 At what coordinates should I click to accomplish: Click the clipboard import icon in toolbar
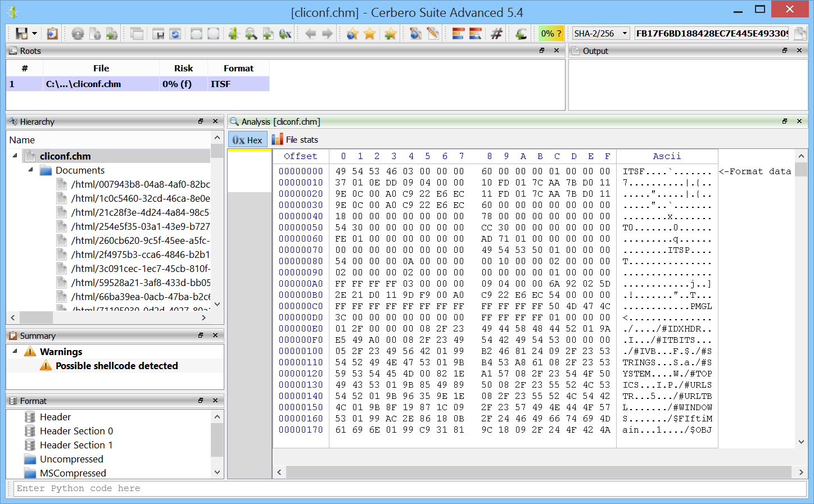(x=52, y=34)
